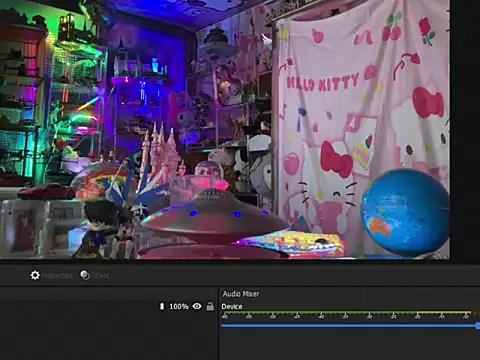Click the UFO model in the preview

point(213,213)
